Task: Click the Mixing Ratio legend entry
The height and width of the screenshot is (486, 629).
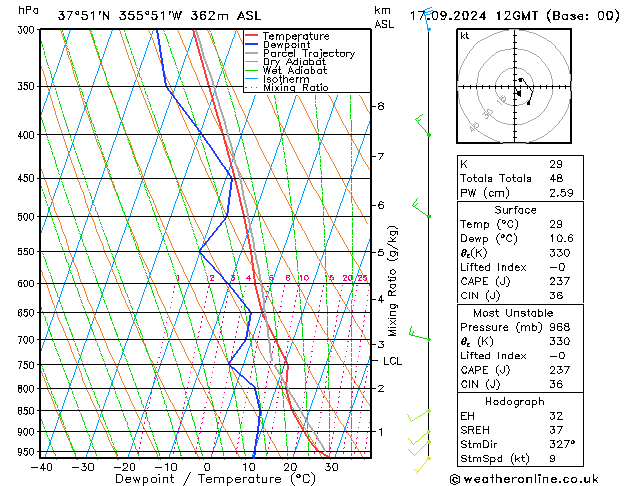Action: coord(296,89)
